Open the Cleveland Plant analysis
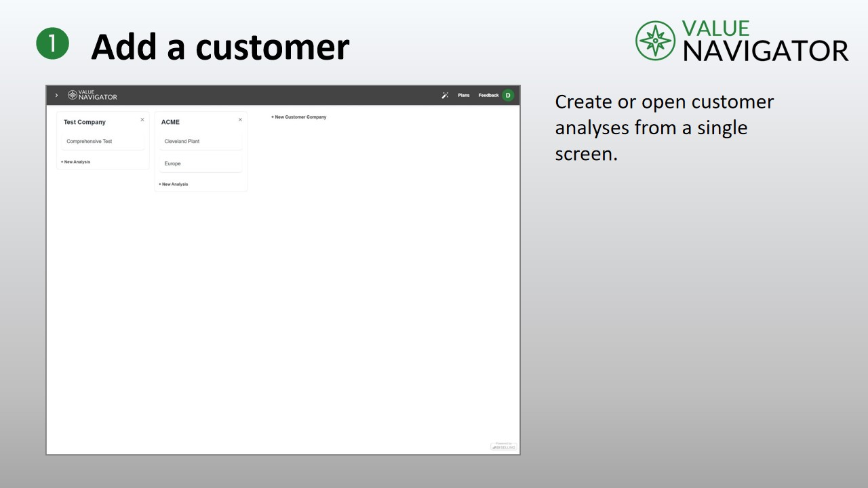The width and height of the screenshot is (868, 488). (201, 142)
